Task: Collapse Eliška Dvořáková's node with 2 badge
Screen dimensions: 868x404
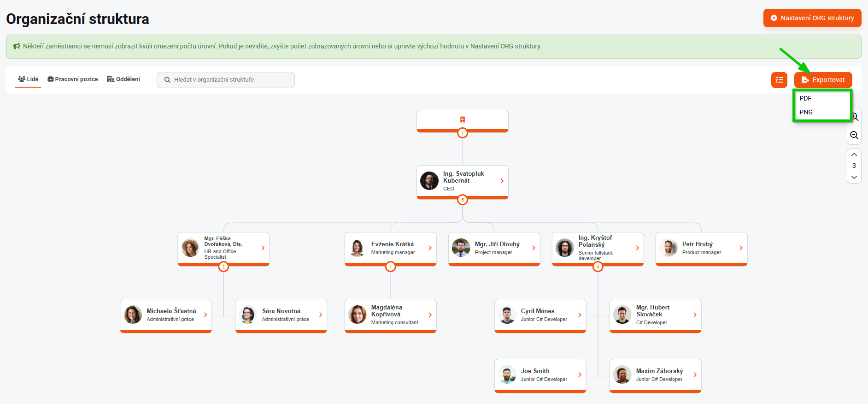Action: (223, 267)
